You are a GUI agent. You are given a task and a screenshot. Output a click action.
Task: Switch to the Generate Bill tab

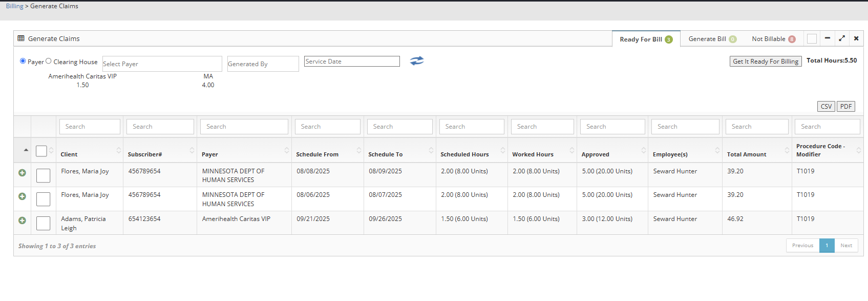pyautogui.click(x=711, y=39)
